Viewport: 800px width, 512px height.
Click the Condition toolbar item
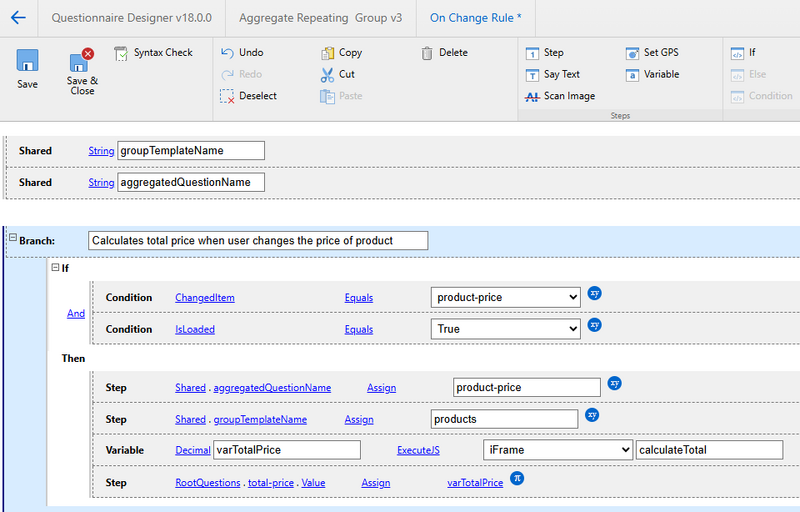[x=762, y=96]
